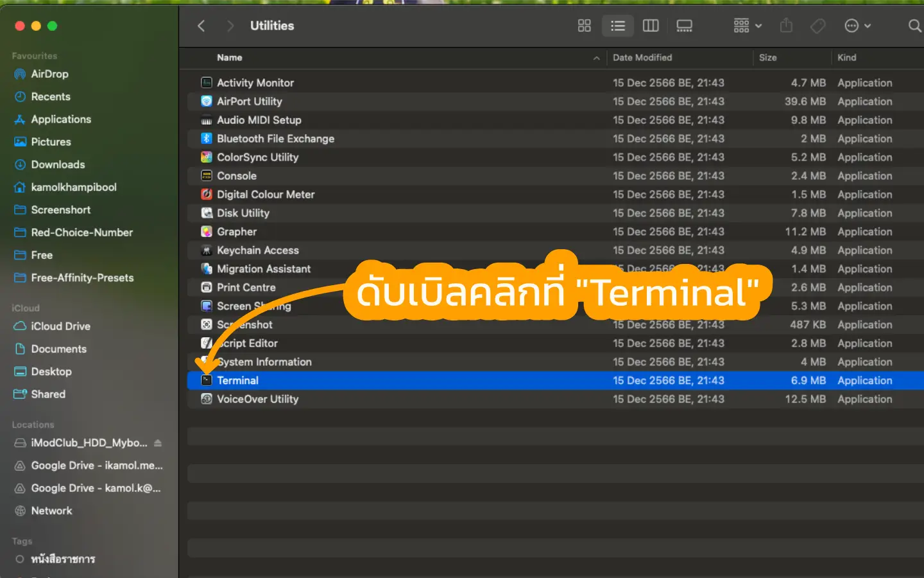Go forward using the right chevron
This screenshot has width=924, height=578.
coord(230,26)
